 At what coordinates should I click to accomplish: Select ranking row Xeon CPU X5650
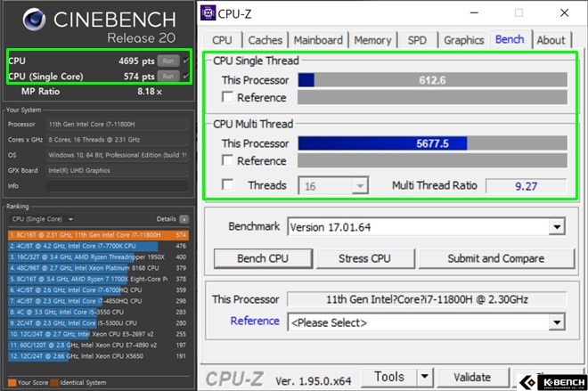(x=98, y=356)
